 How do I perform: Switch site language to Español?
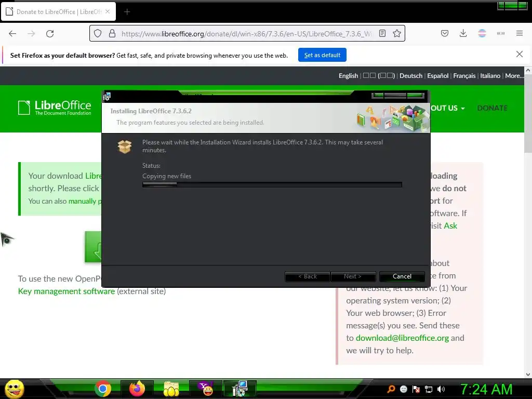[437, 76]
